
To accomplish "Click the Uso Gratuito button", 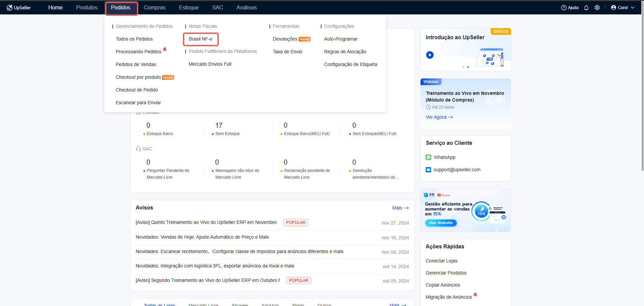I will 441,223.
